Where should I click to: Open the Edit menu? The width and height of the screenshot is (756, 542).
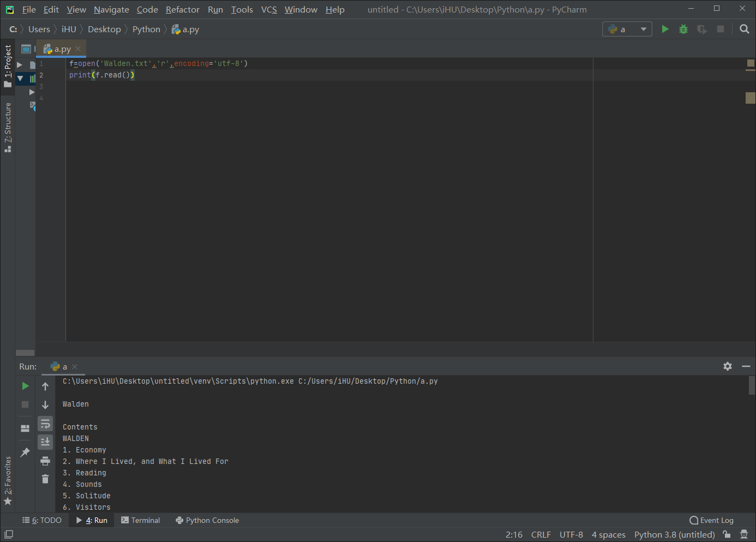(x=51, y=9)
